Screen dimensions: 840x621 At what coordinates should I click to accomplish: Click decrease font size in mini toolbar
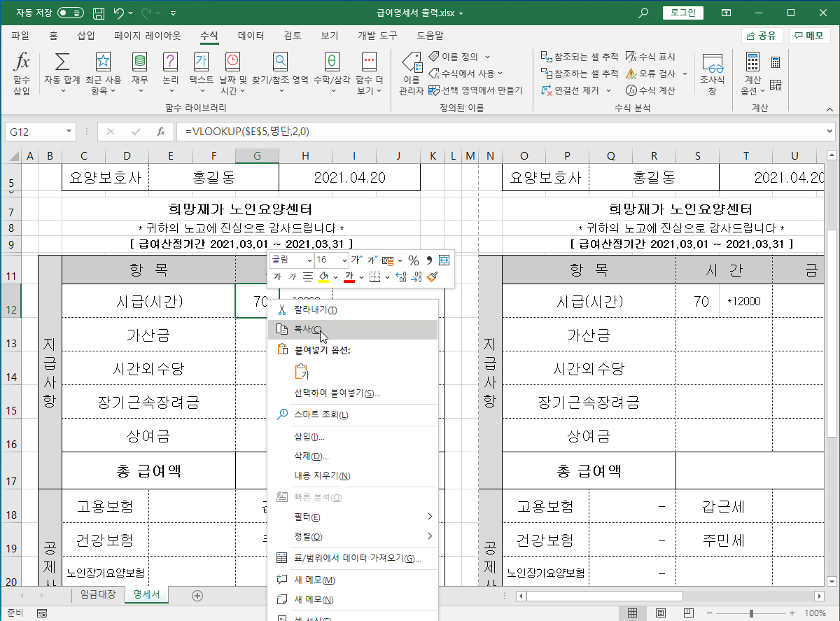372,260
